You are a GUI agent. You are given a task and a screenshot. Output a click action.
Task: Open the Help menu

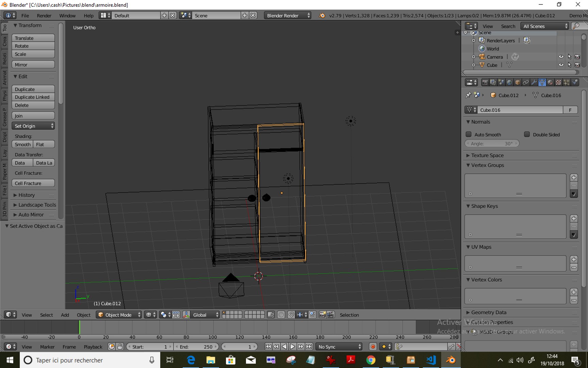(88, 16)
